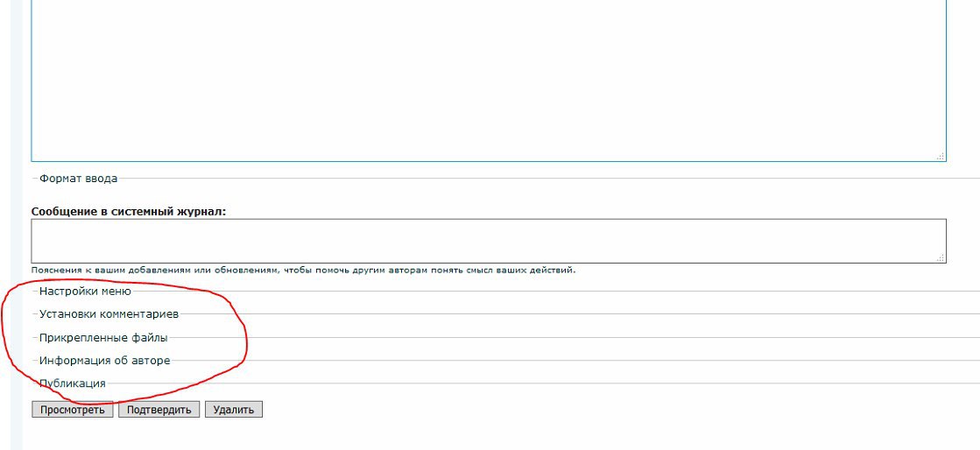Expand Информация об авторе section
The image size is (980, 450).
click(x=104, y=361)
